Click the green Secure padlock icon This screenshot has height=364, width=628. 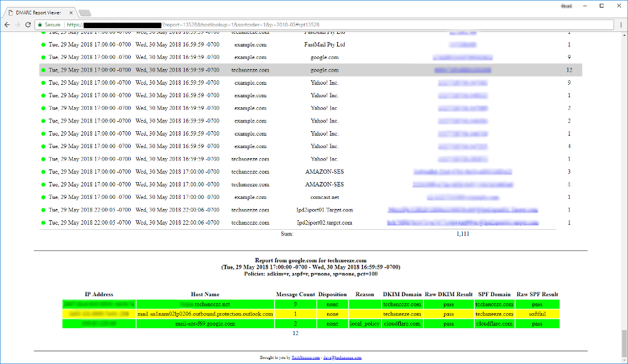[40, 25]
